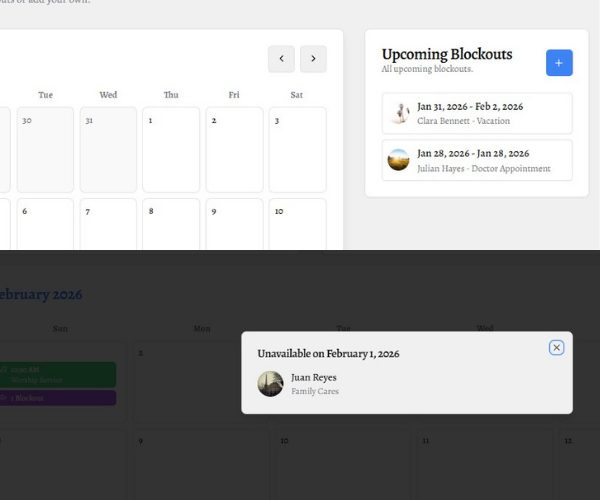The image size is (600, 500).
Task: Click Juan Reyes' profile picture
Action: click(270, 384)
